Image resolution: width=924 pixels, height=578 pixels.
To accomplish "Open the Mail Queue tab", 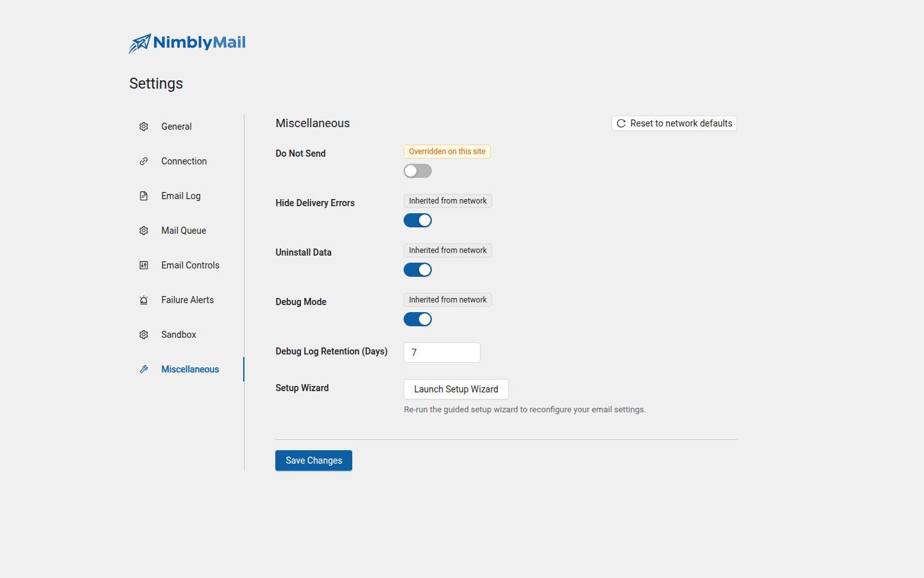I will pos(186,231).
